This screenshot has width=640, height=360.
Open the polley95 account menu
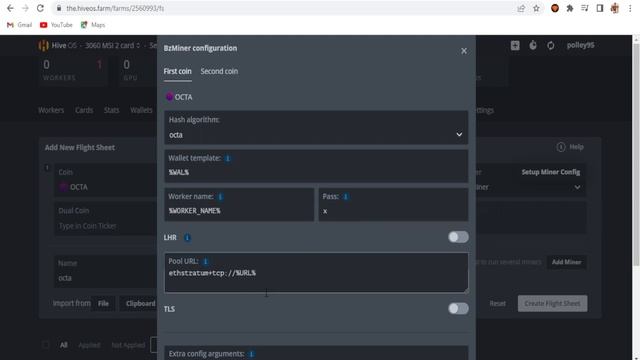click(x=580, y=45)
